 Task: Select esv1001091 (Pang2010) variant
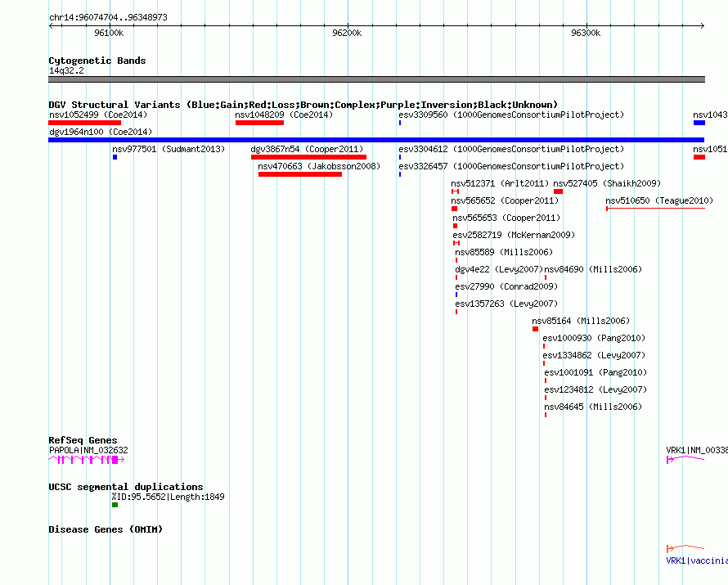click(595, 372)
